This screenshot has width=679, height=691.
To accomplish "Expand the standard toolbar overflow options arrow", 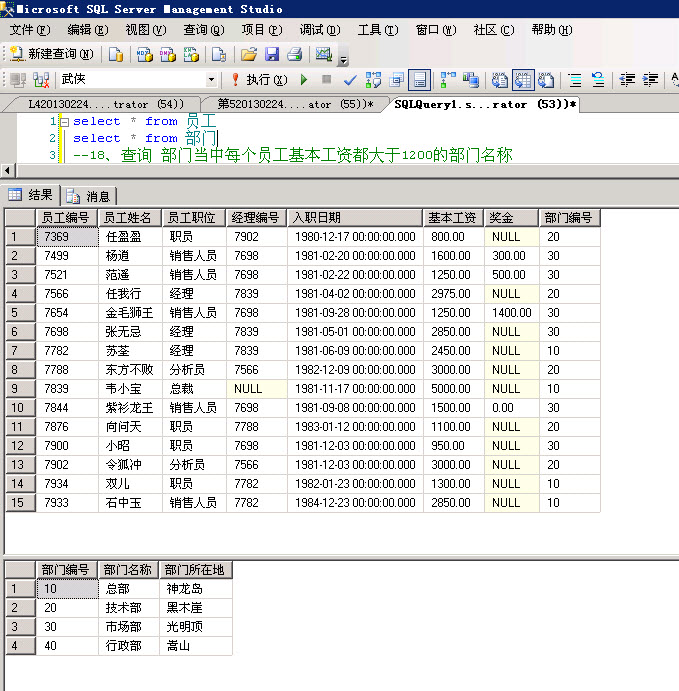I will [344, 58].
